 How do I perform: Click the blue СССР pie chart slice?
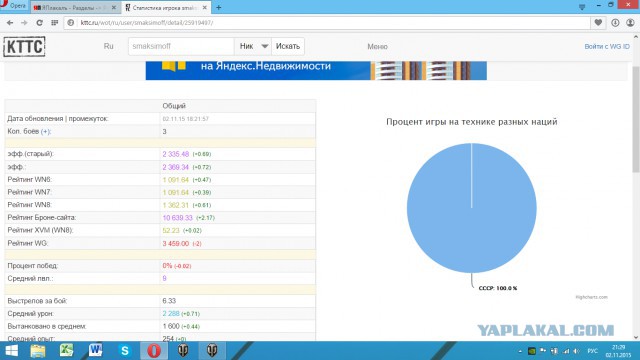(x=471, y=208)
